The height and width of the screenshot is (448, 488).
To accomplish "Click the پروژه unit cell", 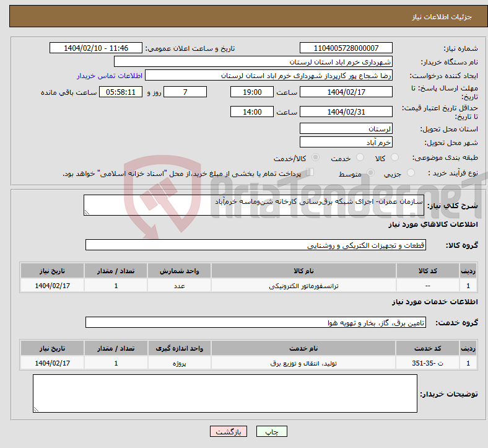I will (179, 363).
